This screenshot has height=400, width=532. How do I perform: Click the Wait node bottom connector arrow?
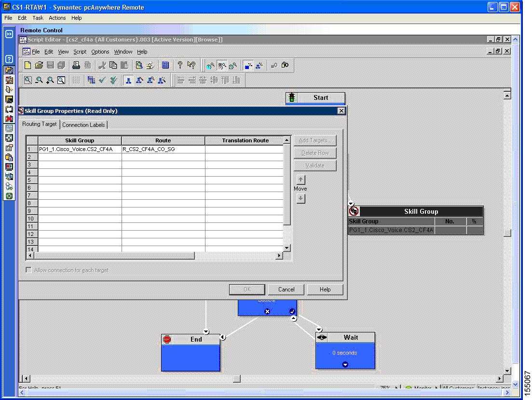coord(345,364)
